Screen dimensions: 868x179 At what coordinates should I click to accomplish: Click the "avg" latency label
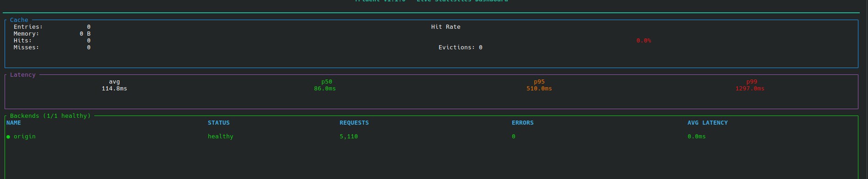pyautogui.click(x=114, y=82)
